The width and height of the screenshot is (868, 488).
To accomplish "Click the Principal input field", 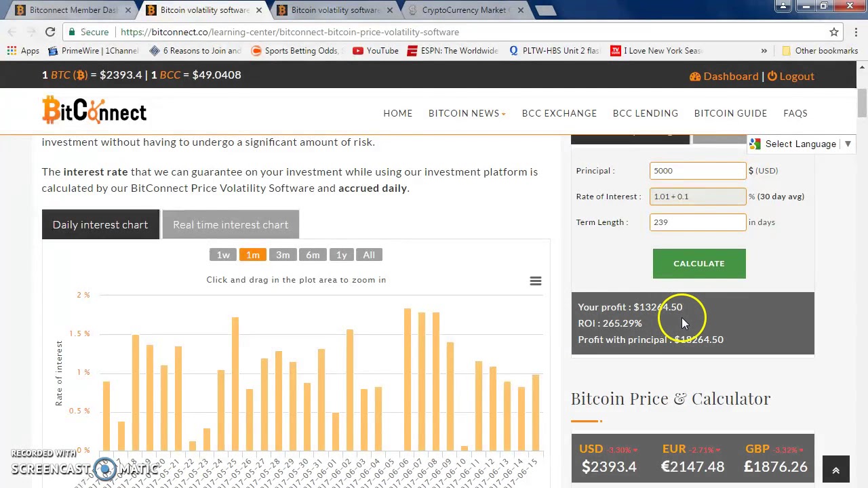I will pyautogui.click(x=698, y=171).
